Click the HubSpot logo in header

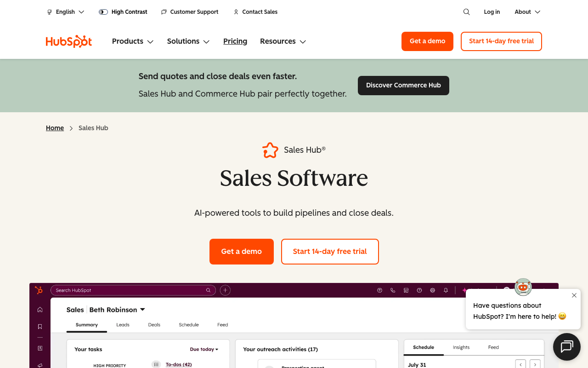(x=69, y=41)
